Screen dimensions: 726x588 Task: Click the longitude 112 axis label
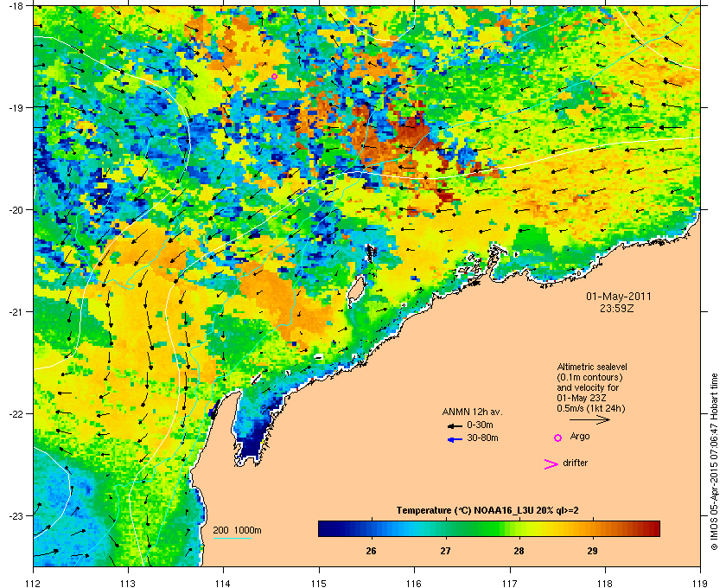pos(34,583)
